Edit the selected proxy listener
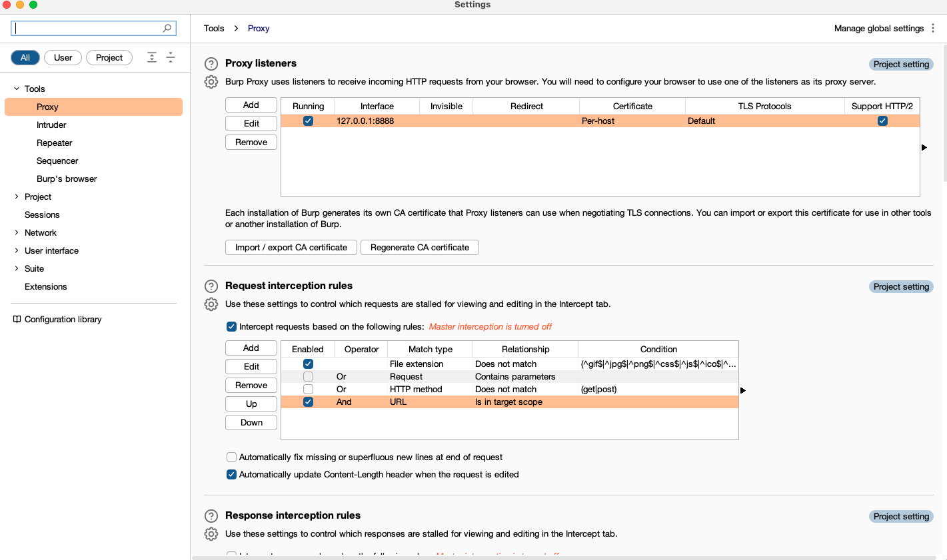Screen dimensions: 947x560 [251, 123]
